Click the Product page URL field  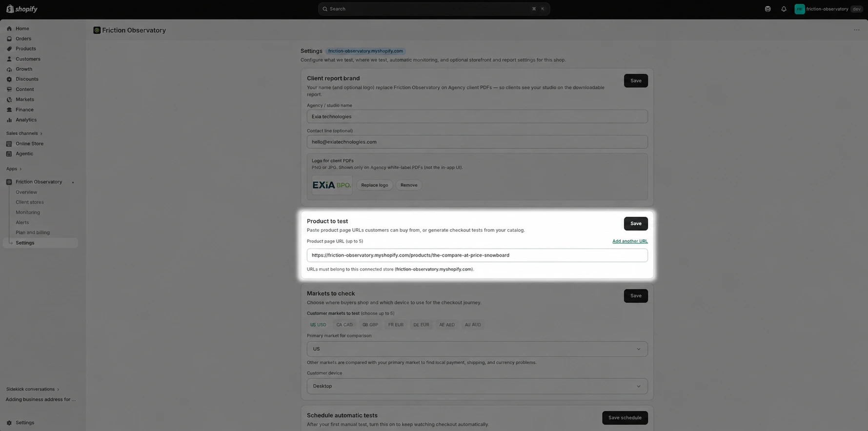click(477, 255)
